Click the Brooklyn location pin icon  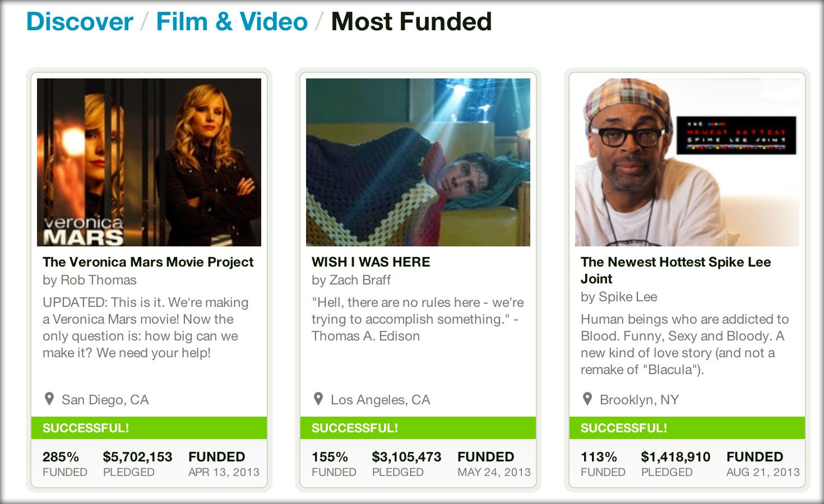point(587,399)
